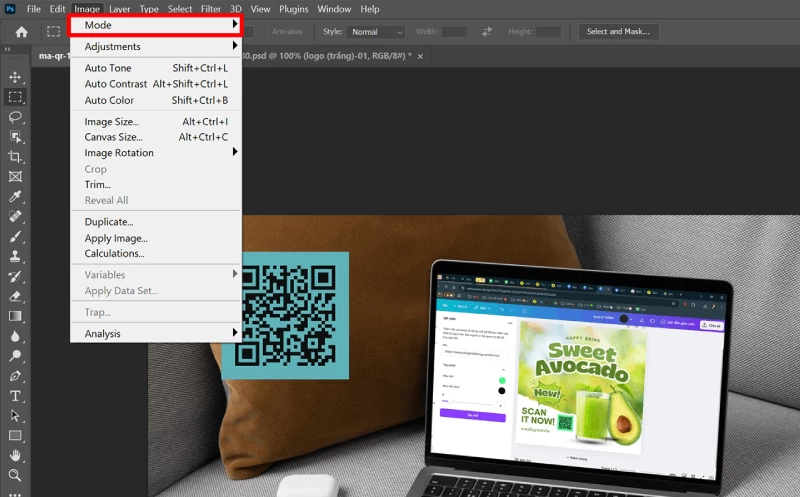This screenshot has width=800, height=497.
Task: Click the Width input field
Action: 455,32
